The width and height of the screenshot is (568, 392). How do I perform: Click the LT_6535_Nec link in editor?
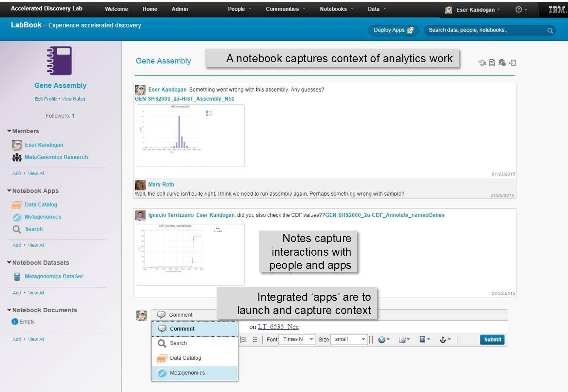click(278, 327)
